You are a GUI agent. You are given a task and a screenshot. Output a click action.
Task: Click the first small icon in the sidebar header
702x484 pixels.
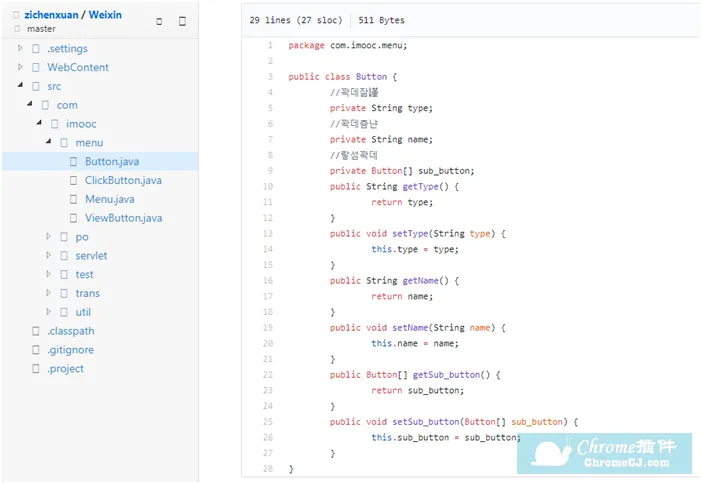(159, 21)
